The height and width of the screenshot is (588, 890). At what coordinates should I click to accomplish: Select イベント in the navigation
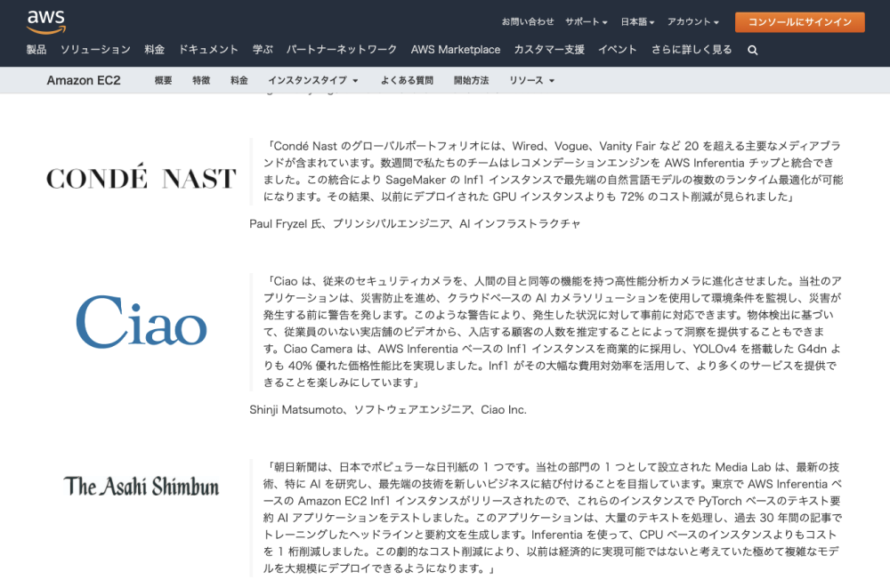(x=618, y=50)
